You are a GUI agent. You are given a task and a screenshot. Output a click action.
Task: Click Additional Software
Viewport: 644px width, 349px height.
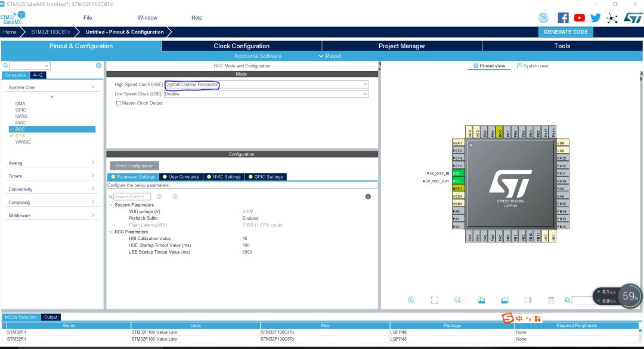(258, 56)
